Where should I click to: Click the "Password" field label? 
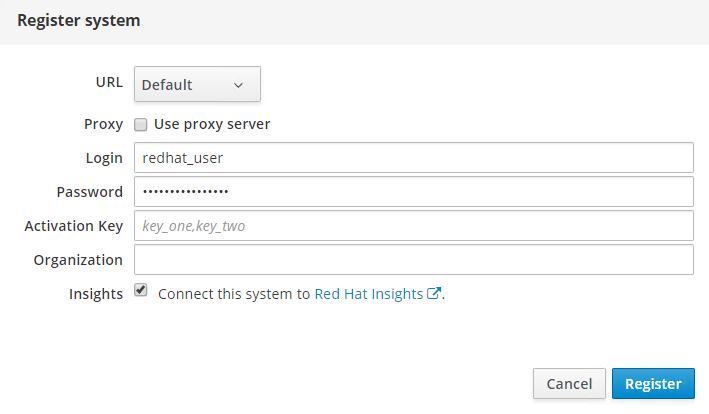[90, 192]
